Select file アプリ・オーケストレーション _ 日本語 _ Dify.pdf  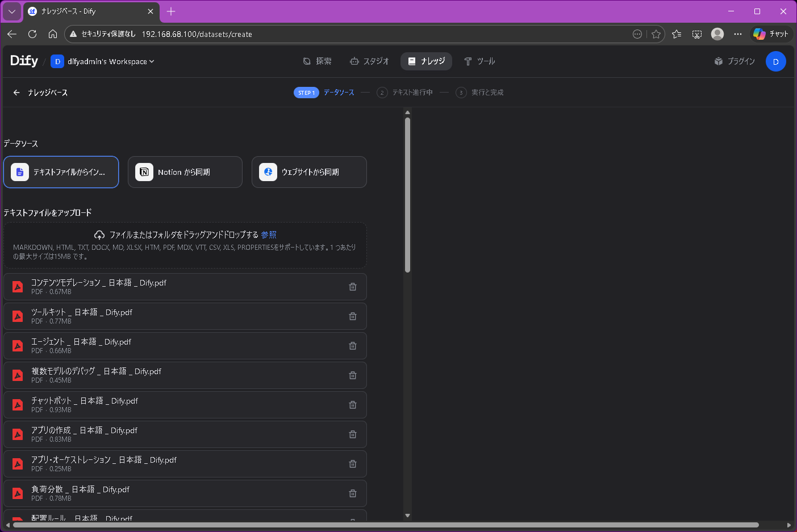pyautogui.click(x=185, y=464)
